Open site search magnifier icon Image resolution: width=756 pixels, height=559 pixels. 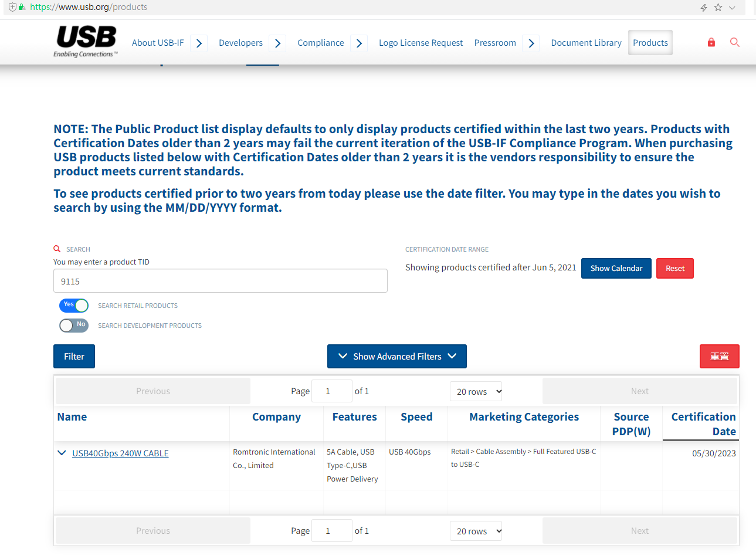click(x=734, y=42)
